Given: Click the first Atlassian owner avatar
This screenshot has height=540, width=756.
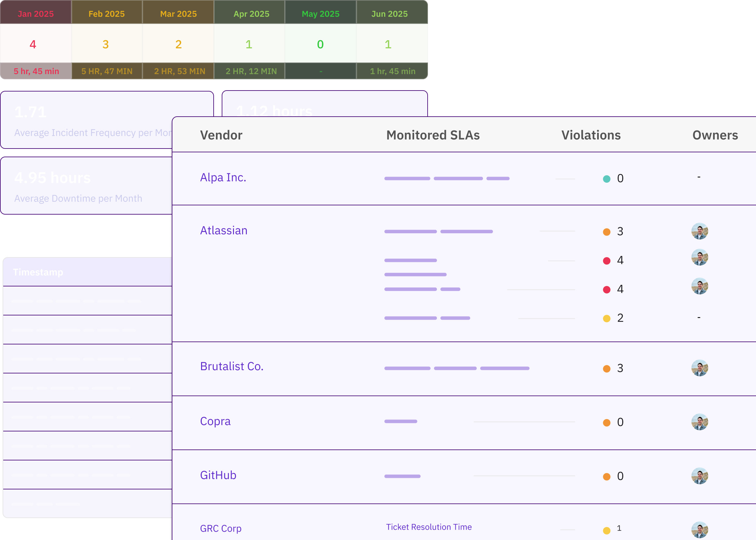Looking at the screenshot, I should tap(700, 231).
